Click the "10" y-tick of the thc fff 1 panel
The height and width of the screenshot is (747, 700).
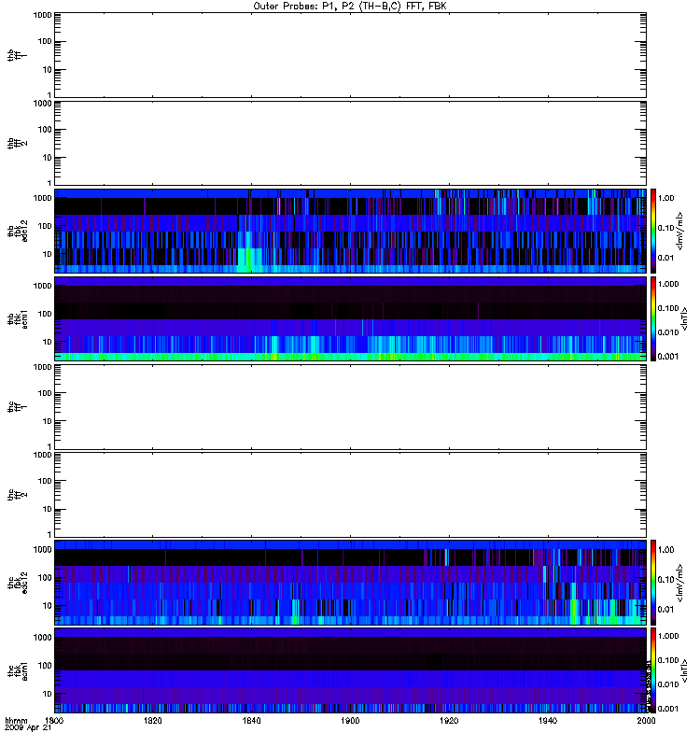coord(48,421)
